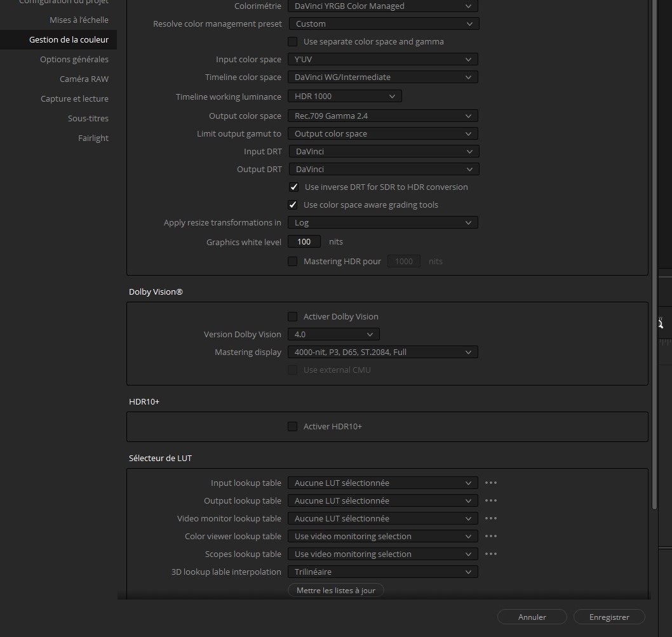Click the settings panel vertical scrollbar

(655, 254)
